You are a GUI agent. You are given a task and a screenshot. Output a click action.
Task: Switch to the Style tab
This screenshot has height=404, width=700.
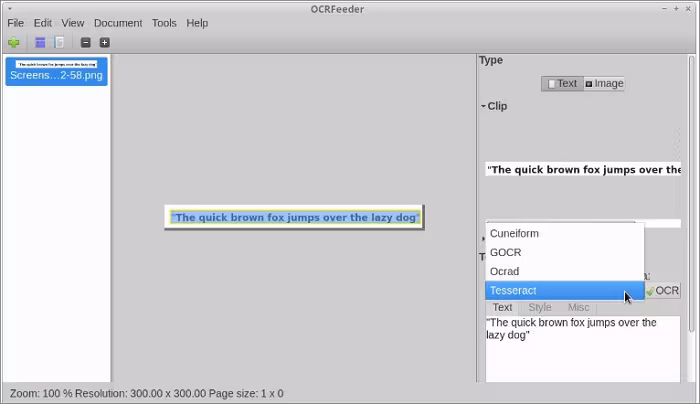click(540, 307)
